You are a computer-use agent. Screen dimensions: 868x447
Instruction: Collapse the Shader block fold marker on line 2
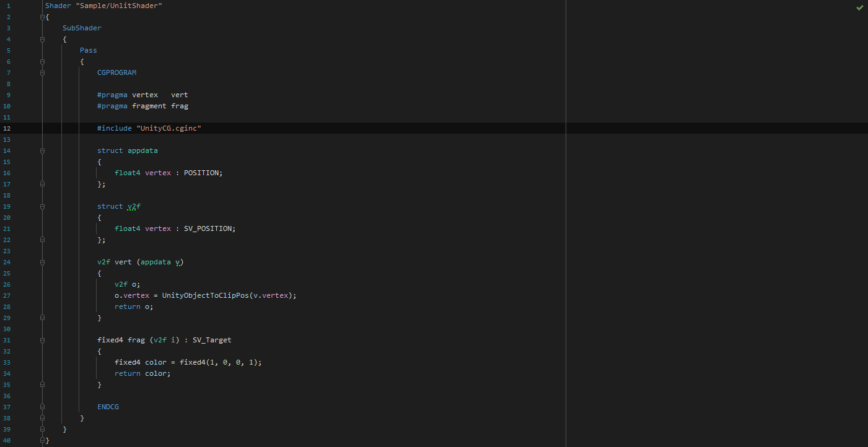click(x=42, y=17)
